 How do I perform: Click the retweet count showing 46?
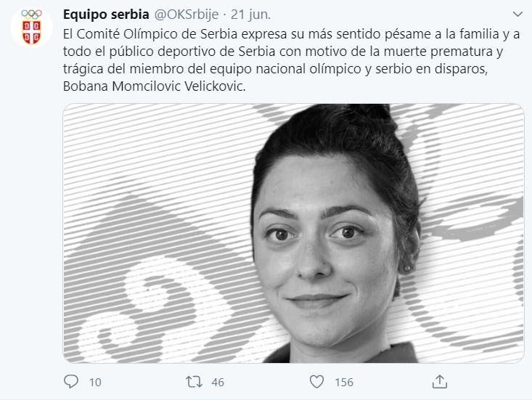pyautogui.click(x=218, y=382)
